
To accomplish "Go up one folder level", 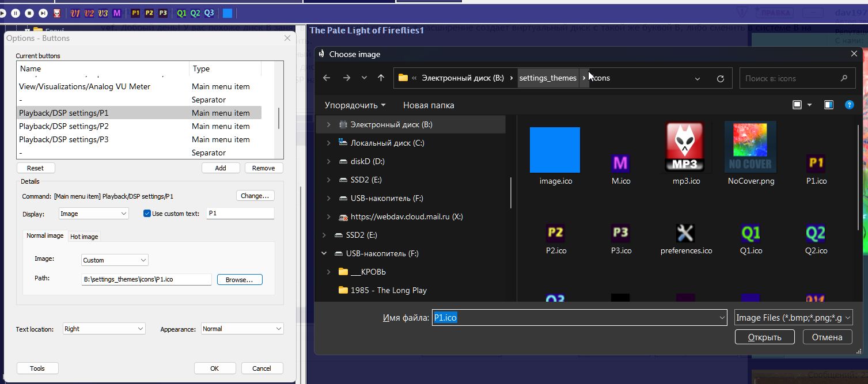I will coord(381,78).
